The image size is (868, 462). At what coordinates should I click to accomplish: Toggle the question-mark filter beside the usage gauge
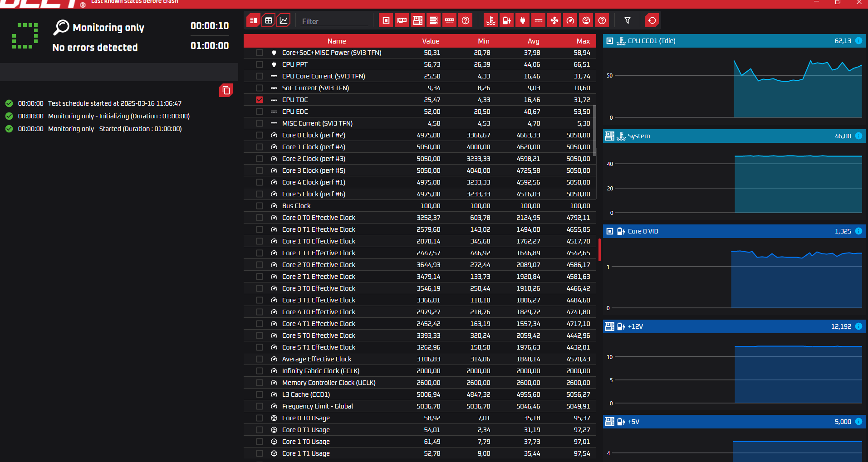click(602, 20)
